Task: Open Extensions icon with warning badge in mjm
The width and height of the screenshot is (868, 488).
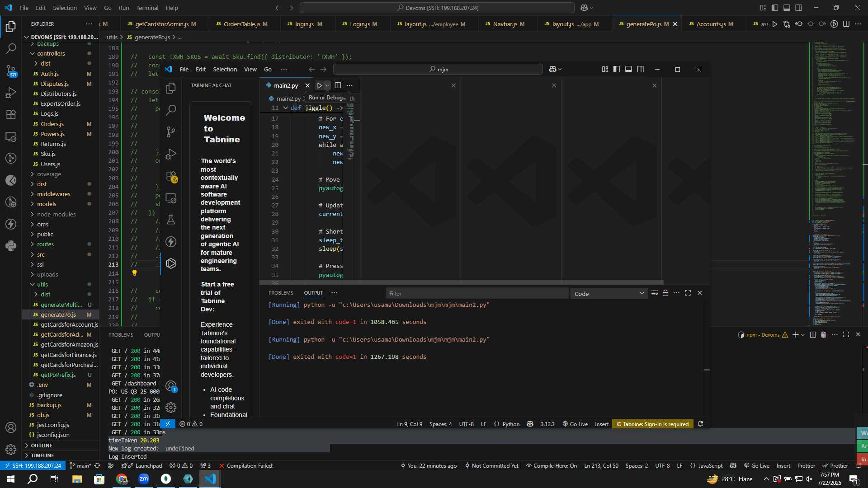Action: coord(171,176)
